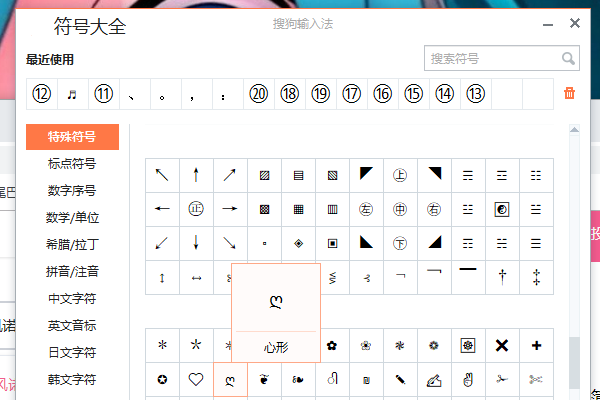Select the down arrow symbol
The width and height of the screenshot is (600, 400).
(196, 243)
